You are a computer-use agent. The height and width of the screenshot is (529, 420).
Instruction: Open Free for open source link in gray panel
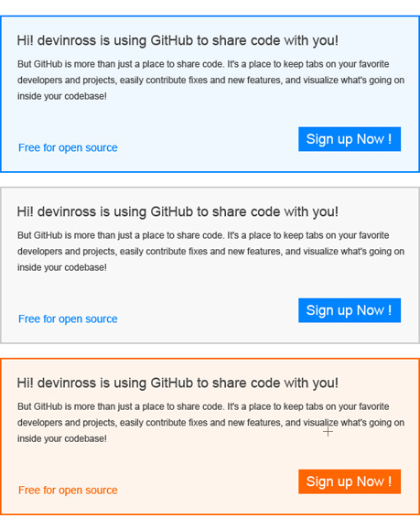(x=68, y=318)
